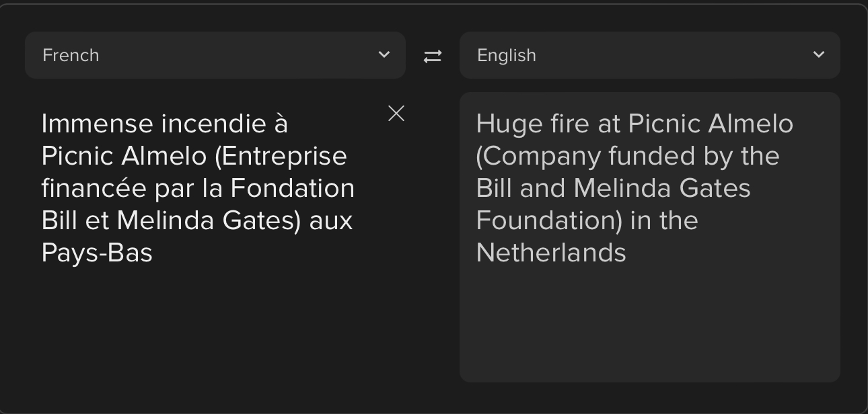The image size is (868, 414).
Task: Expand the English language chevron
Action: 819,54
